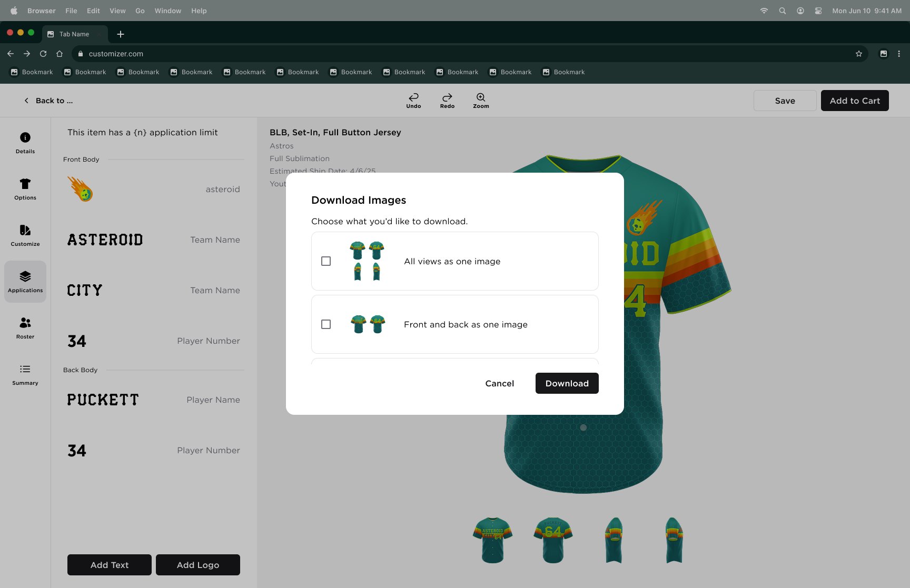Open the first Bookmark in bookmarks bar
Image resolution: width=910 pixels, height=588 pixels.
[32, 72]
